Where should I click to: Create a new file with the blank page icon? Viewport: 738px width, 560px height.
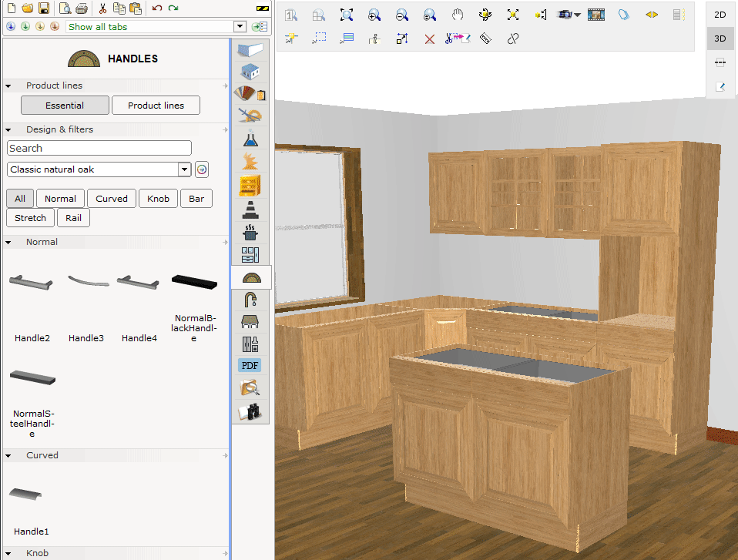pos(12,8)
